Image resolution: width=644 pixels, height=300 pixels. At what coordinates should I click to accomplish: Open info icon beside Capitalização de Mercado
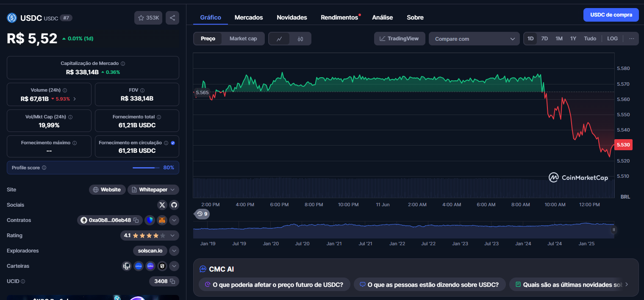pos(123,63)
